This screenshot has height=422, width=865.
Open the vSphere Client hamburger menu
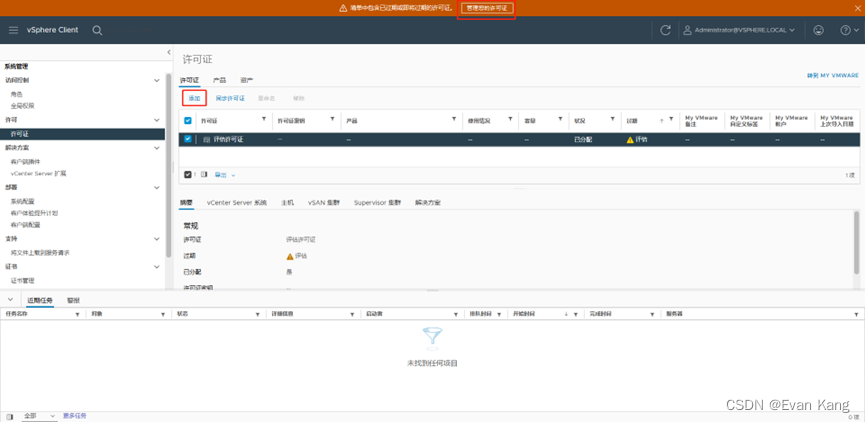point(13,30)
